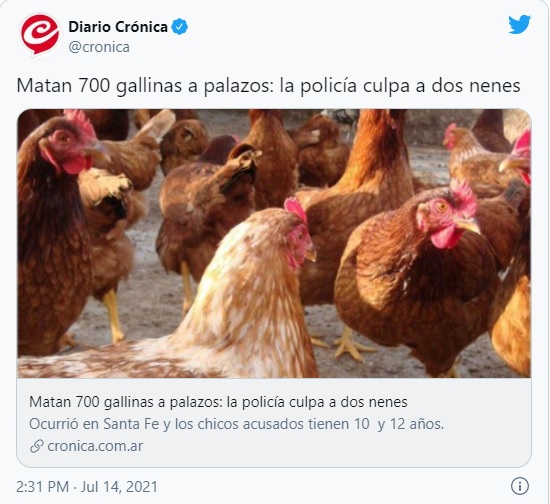Image resolution: width=550 pixels, height=504 pixels.
Task: Open the tweet info circle icon
Action: pyautogui.click(x=519, y=486)
